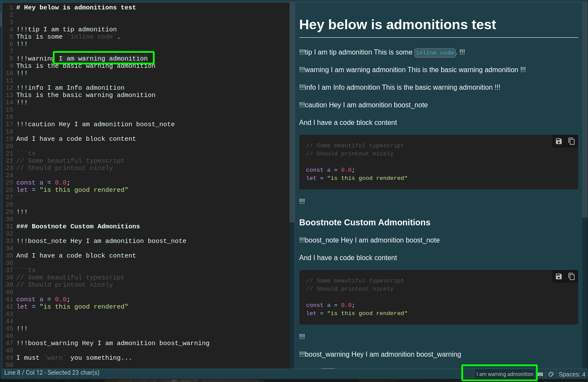Click the '!!!boost_note Hey I am admonition boost_note' editor line
Viewport: 588px width, 382px height.
coord(101,241)
